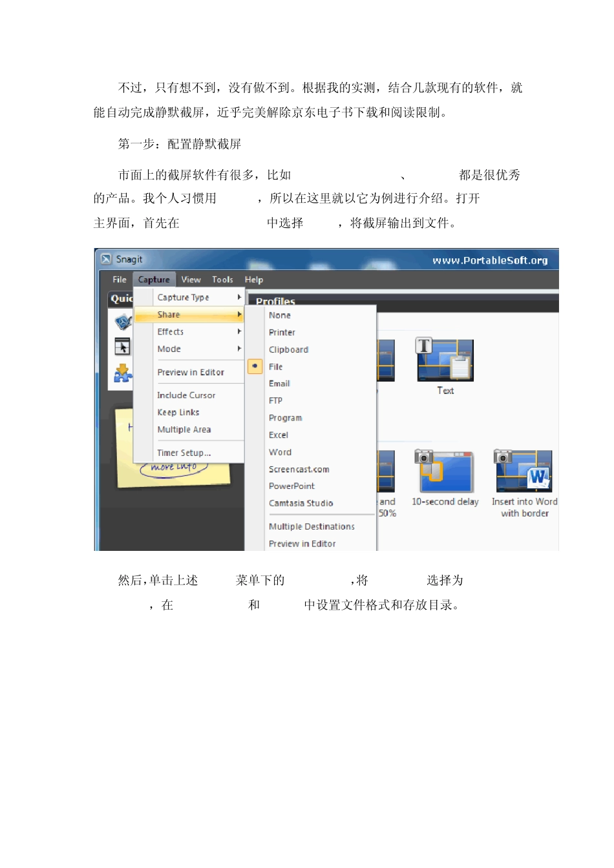This screenshot has height=868, width=614.
Task: Click the Quick Launch panel header
Action: (x=121, y=298)
